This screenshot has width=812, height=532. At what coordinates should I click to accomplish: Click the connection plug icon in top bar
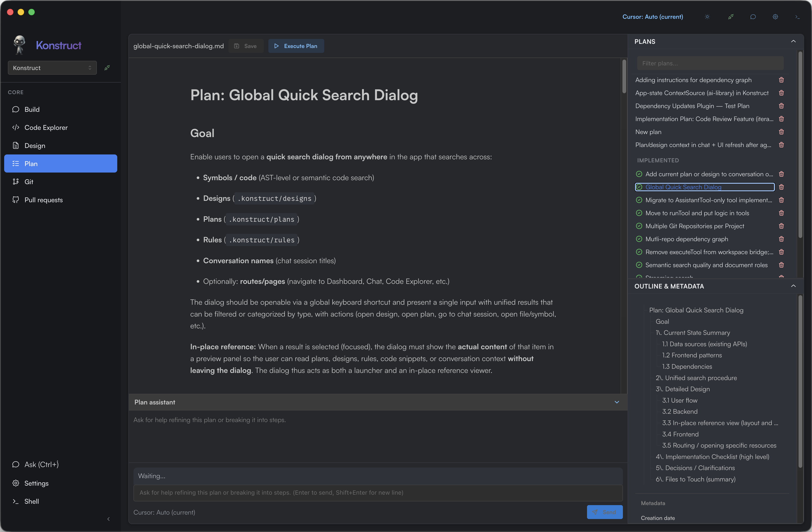[730, 17]
